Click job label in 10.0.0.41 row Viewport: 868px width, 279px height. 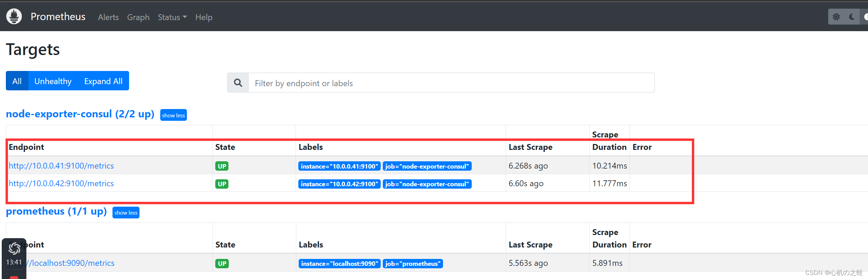click(427, 166)
